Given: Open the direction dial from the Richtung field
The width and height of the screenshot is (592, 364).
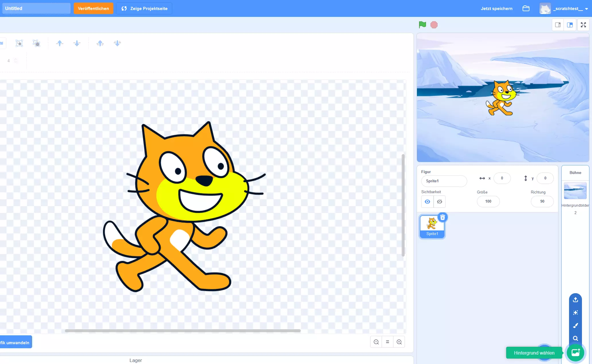Looking at the screenshot, I should pos(542,201).
